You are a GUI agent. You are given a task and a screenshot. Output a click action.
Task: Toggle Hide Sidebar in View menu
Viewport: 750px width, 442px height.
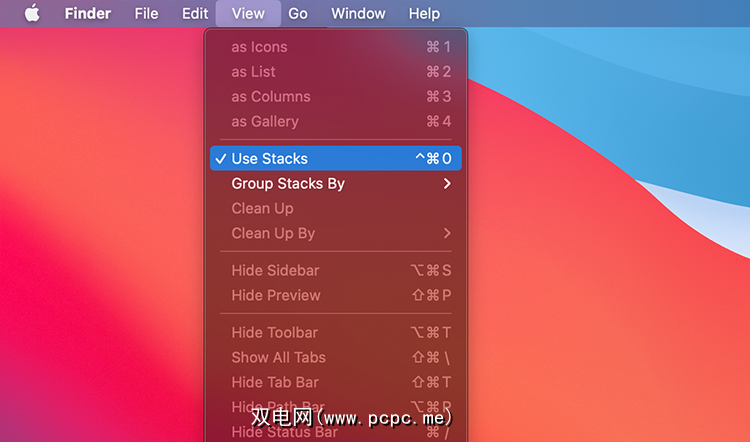tap(336, 270)
